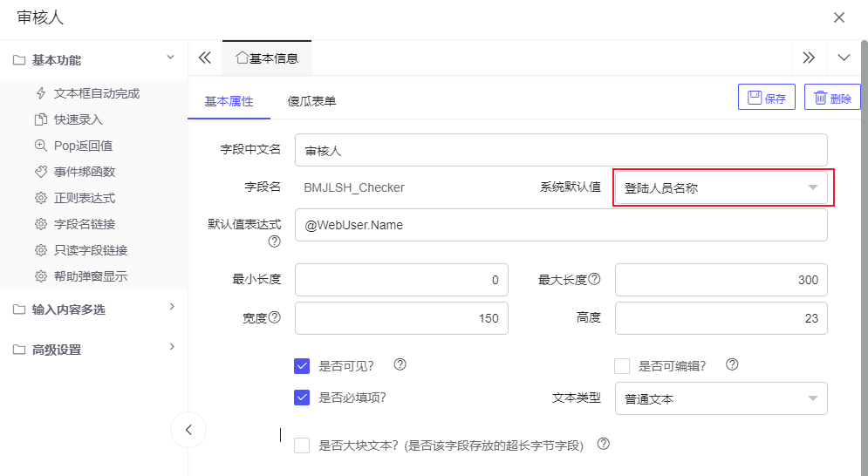868x476 pixels.
Task: Select the 基本信息 tab
Action: 267,58
